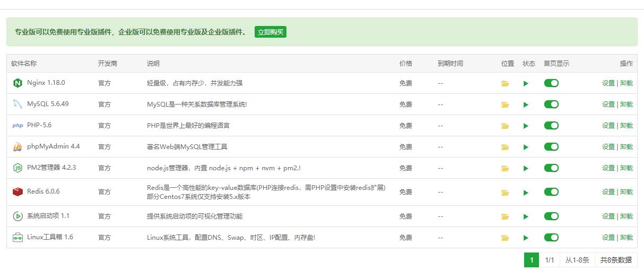
Task: Click the 到期时间 column header
Action: pyautogui.click(x=450, y=64)
